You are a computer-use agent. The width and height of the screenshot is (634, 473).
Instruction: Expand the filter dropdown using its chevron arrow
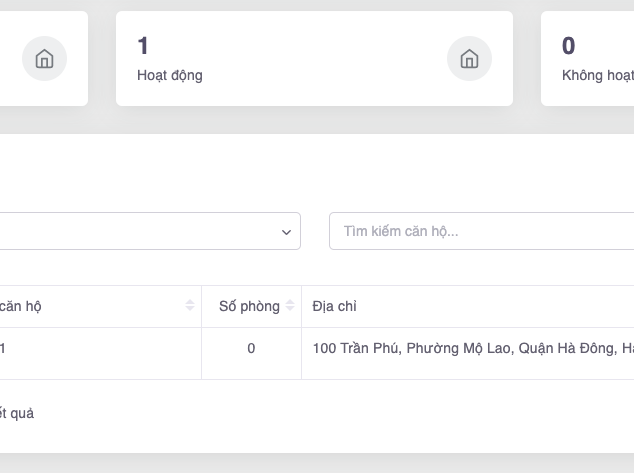(x=286, y=232)
